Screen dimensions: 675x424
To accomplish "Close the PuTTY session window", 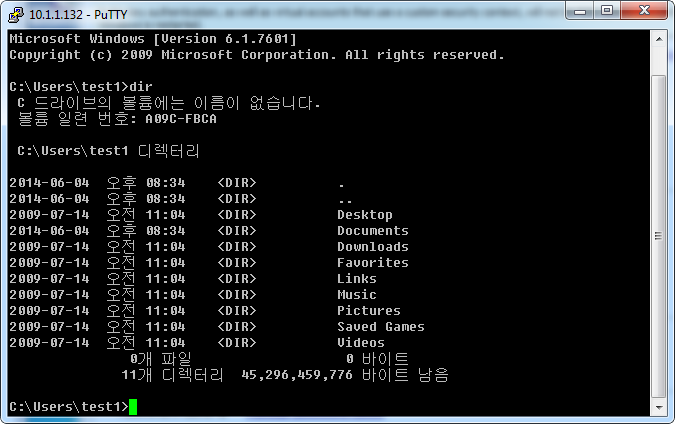I will point(644,11).
